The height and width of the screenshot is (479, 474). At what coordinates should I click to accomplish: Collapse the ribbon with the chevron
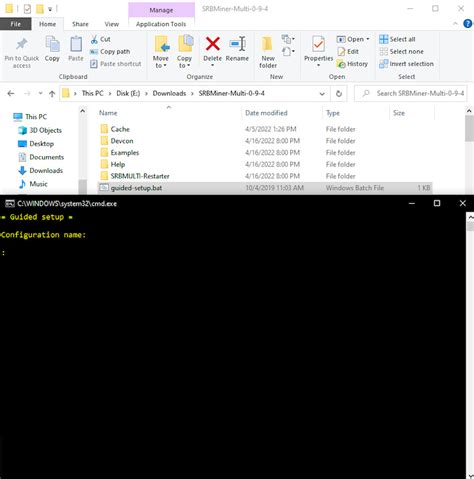click(455, 23)
